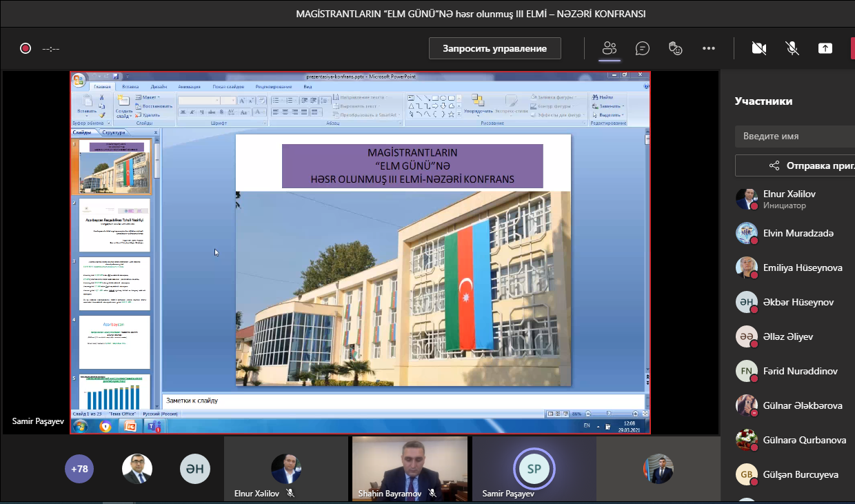Open the More actions ellipsis menu
855x504 pixels.
click(x=709, y=48)
